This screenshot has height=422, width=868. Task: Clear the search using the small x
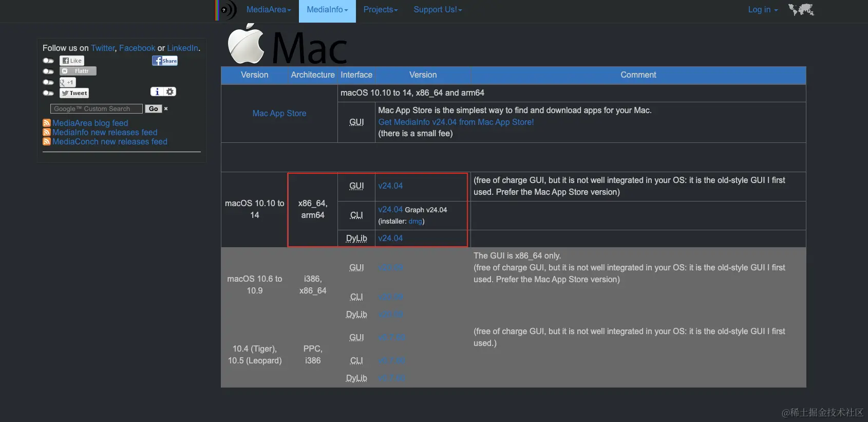(166, 108)
